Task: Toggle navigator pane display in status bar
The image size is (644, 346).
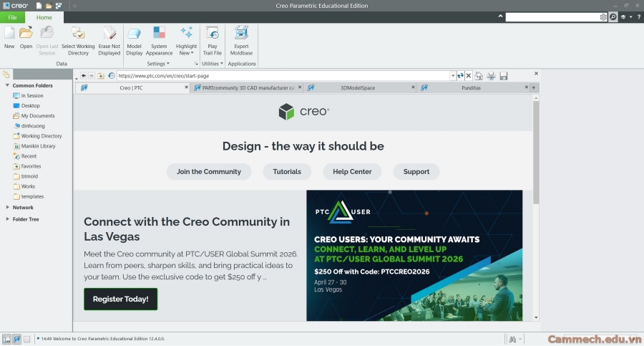Action: tap(6, 340)
